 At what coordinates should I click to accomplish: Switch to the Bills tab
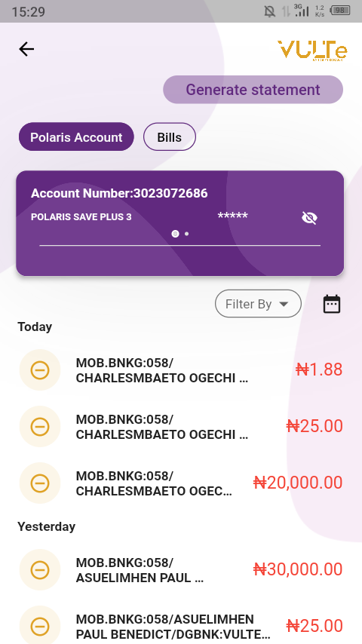tap(169, 136)
